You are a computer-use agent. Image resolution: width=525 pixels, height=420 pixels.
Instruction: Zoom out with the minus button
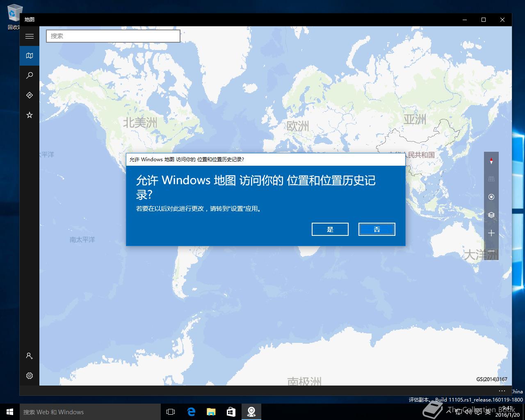click(x=491, y=251)
